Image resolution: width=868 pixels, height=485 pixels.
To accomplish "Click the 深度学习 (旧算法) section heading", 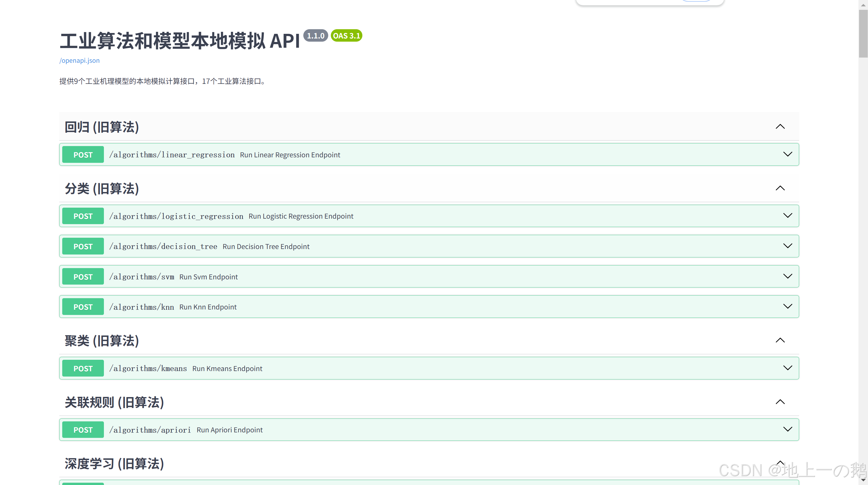I will [x=114, y=464].
